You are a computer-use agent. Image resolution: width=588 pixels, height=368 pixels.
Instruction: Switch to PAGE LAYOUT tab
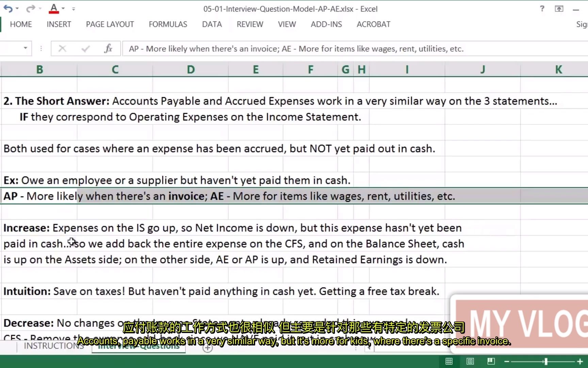click(x=110, y=25)
